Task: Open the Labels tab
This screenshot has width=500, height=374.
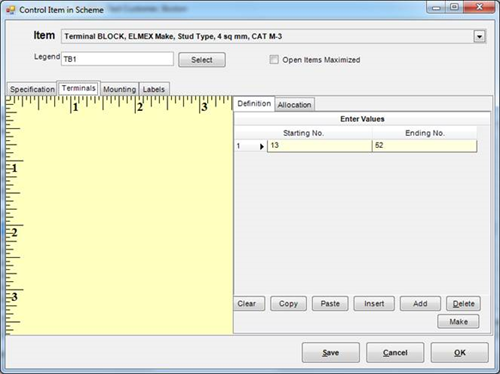Action: tap(154, 89)
